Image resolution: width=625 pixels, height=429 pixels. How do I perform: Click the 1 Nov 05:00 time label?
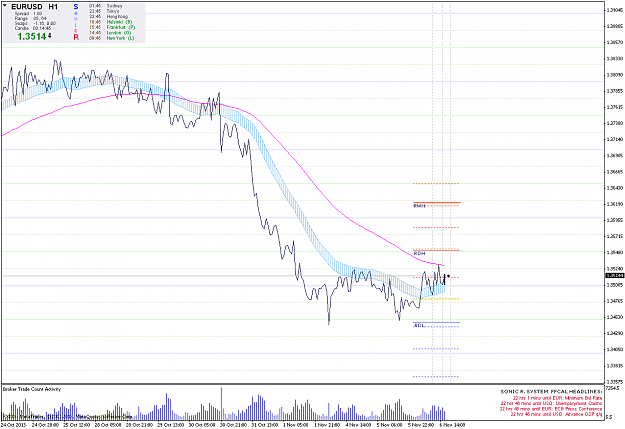tap(296, 425)
